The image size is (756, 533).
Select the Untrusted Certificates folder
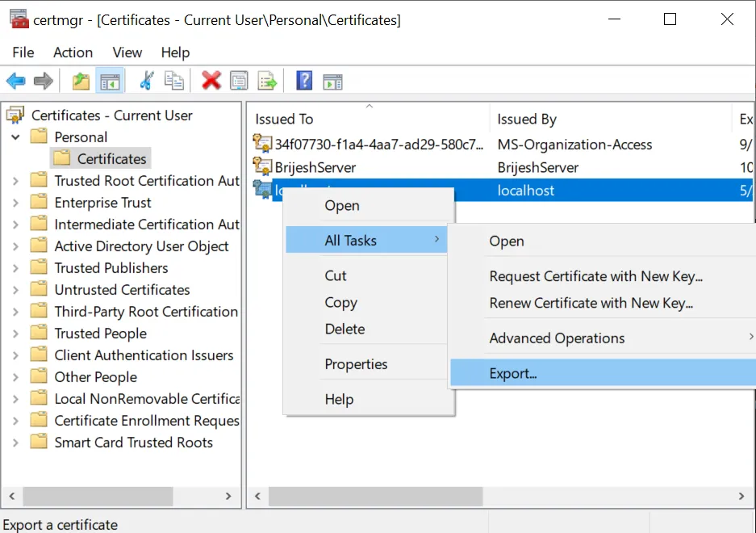tap(122, 290)
